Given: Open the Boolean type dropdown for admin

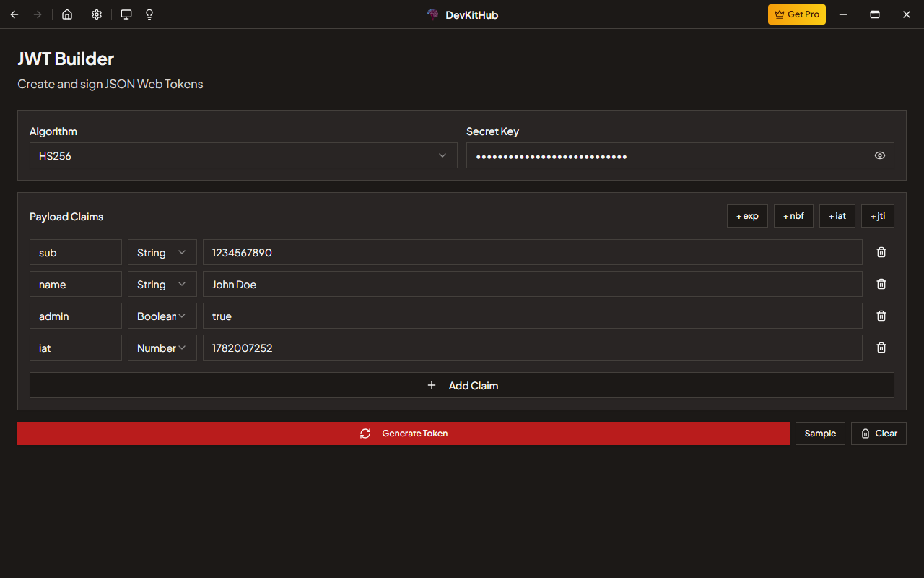Looking at the screenshot, I should click(x=162, y=316).
